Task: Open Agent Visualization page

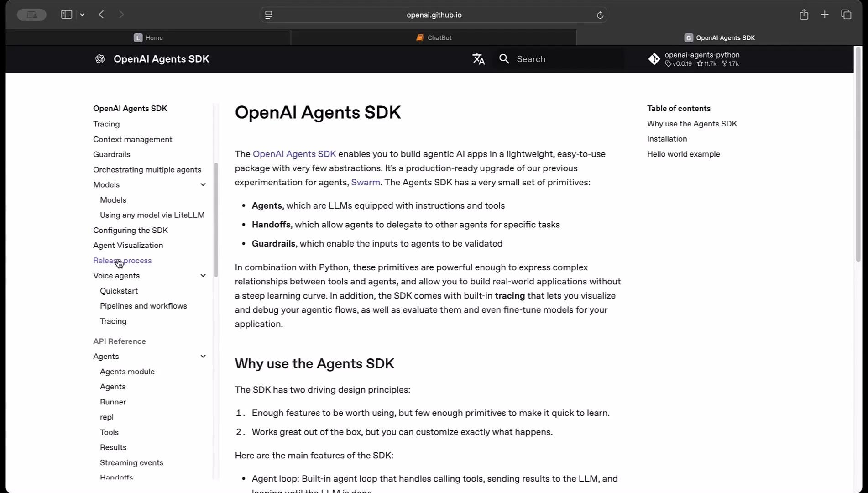Action: pos(128,245)
